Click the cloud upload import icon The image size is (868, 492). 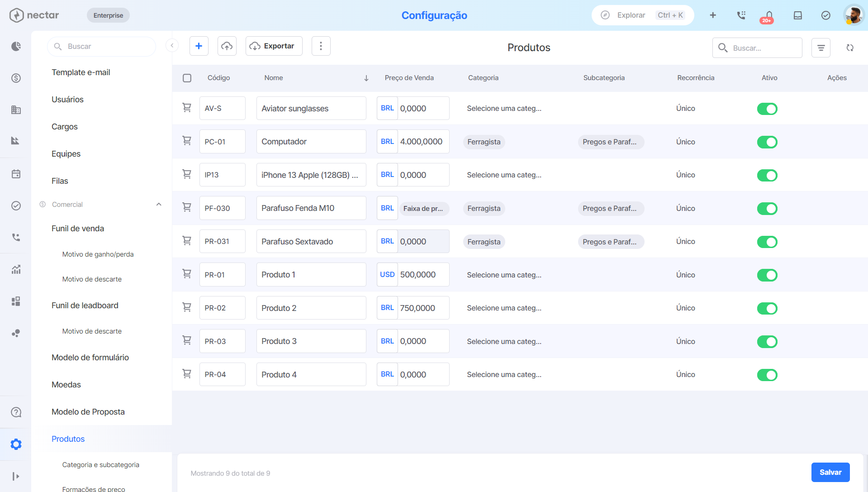coord(227,46)
